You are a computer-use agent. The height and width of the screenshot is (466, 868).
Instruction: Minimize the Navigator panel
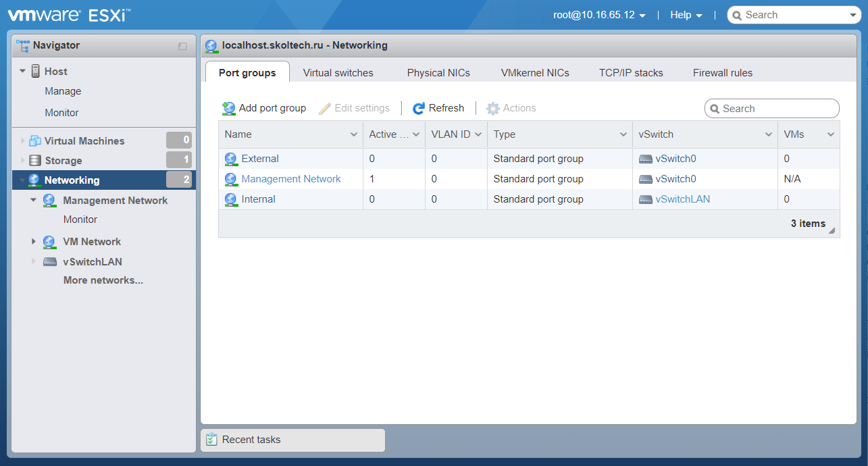182,46
